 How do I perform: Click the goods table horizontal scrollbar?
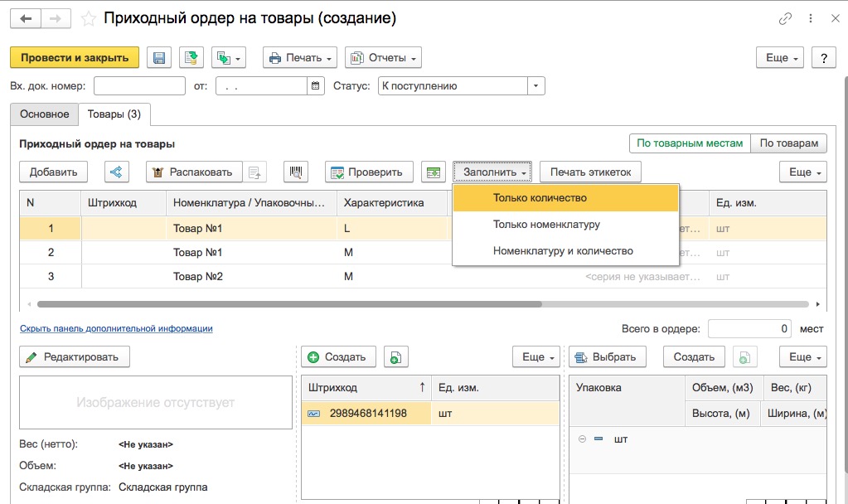click(289, 304)
